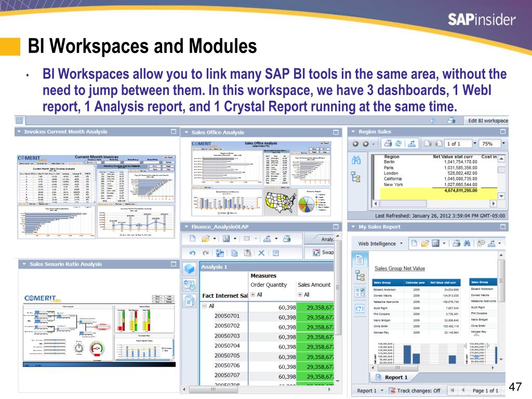Open the group tree icon in Region Sales

[x=356, y=177]
